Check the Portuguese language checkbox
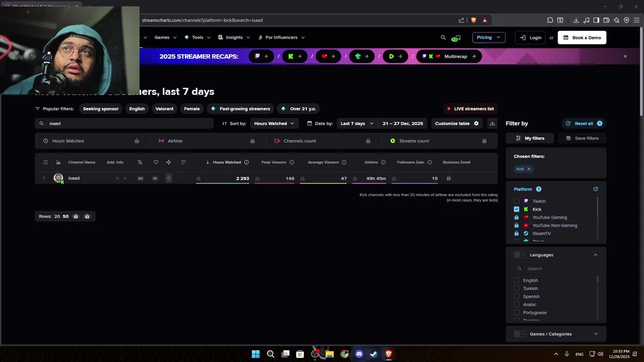This screenshot has width=644, height=362. 516,313
